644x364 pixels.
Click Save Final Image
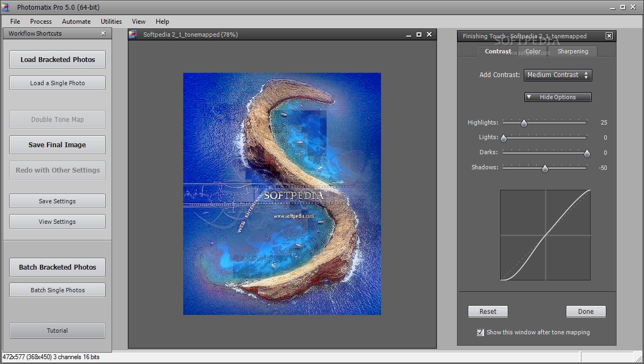pos(58,145)
